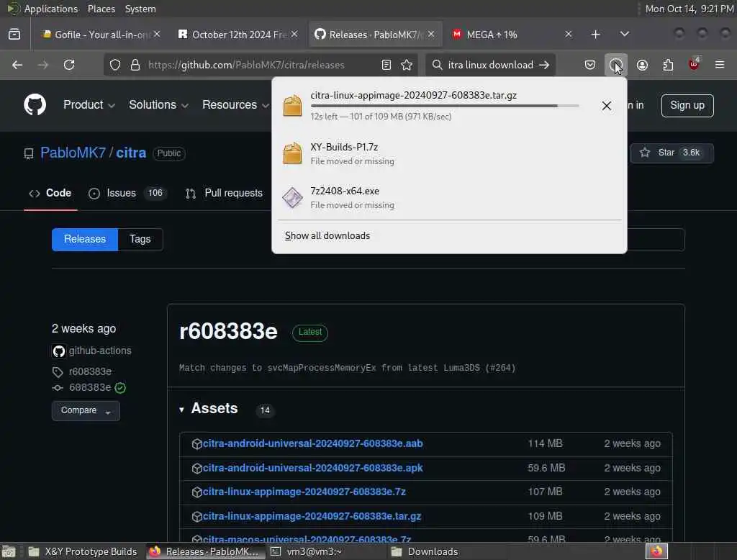Viewport: 737px width, 560px height.
Task: Open the Places menu
Action: 101,9
